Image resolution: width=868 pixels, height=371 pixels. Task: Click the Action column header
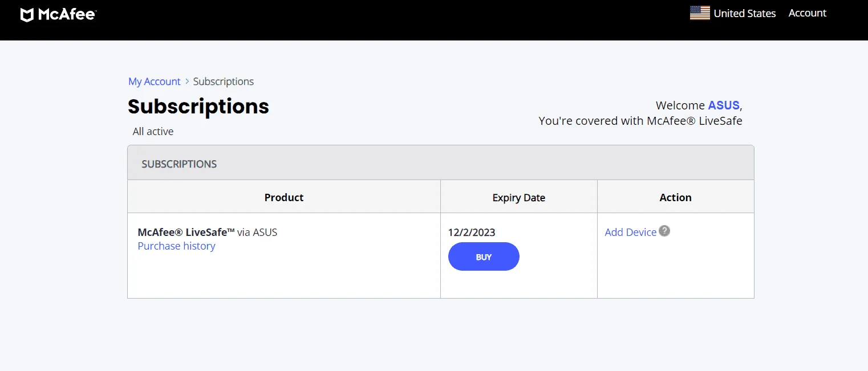click(x=676, y=197)
